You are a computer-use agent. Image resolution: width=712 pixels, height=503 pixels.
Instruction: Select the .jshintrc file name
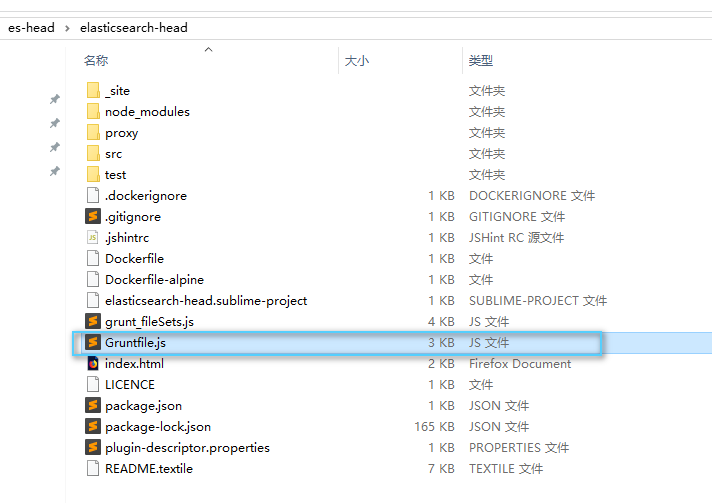pos(127,237)
